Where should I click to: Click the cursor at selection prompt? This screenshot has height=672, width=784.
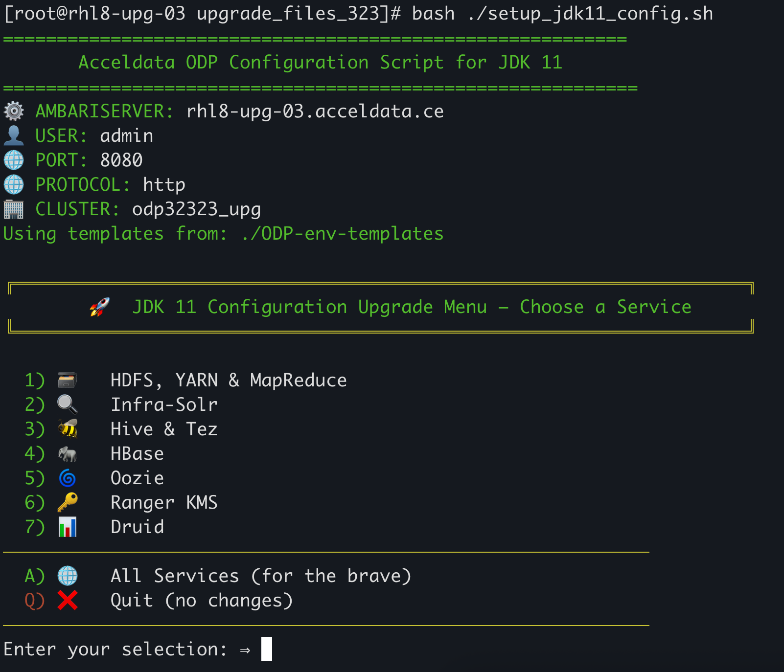tap(267, 649)
